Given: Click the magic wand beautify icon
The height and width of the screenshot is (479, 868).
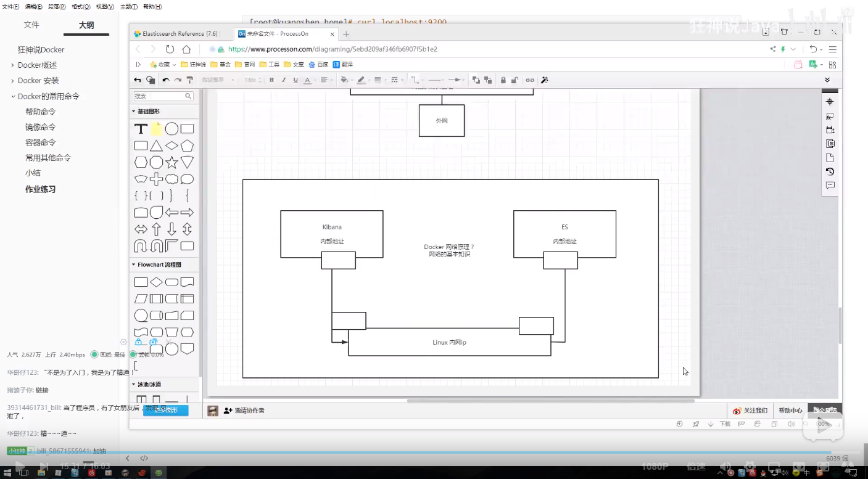Looking at the screenshot, I should (545, 80).
